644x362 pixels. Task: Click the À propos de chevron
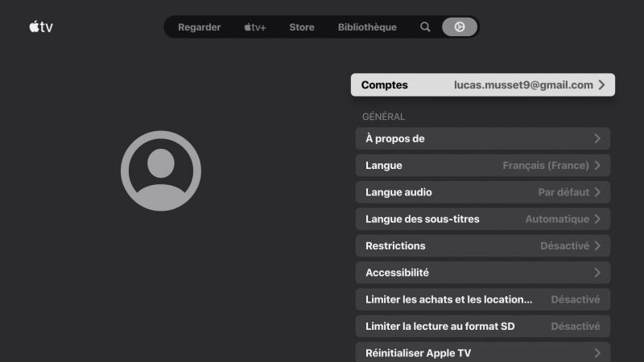tap(597, 138)
